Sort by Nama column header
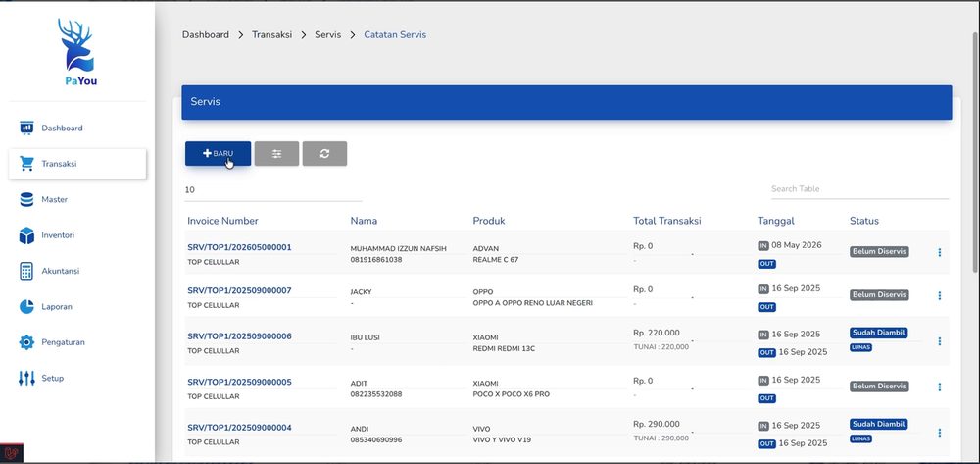The height and width of the screenshot is (464, 980). click(x=364, y=221)
